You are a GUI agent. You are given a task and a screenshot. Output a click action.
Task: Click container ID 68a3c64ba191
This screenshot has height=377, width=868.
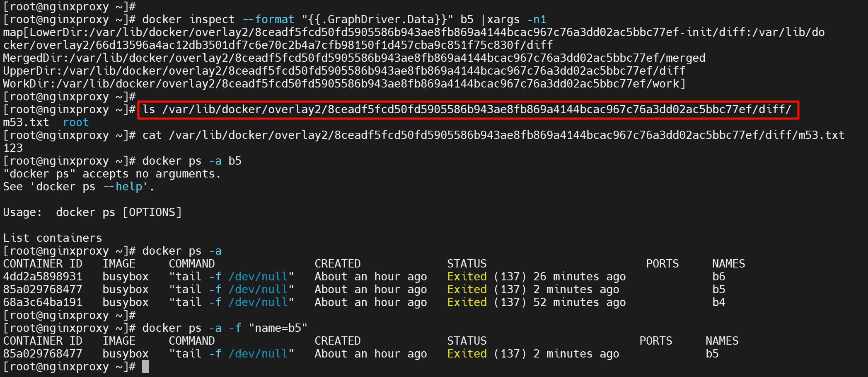click(43, 302)
